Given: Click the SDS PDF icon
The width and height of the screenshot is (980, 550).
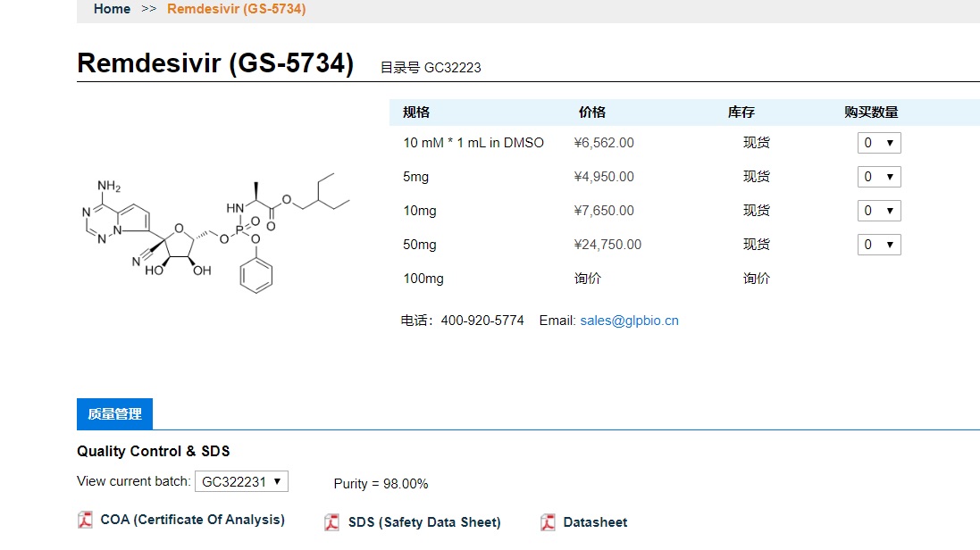Looking at the screenshot, I should (331, 522).
